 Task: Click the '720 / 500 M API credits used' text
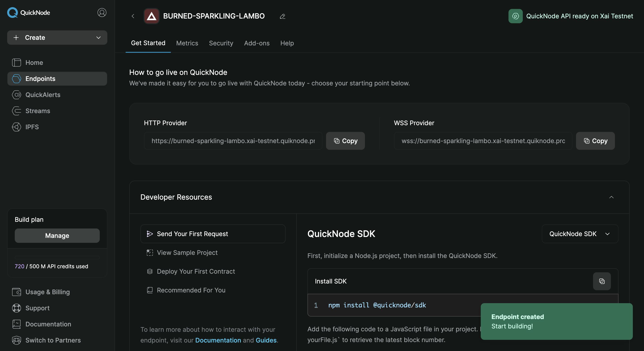(x=51, y=266)
